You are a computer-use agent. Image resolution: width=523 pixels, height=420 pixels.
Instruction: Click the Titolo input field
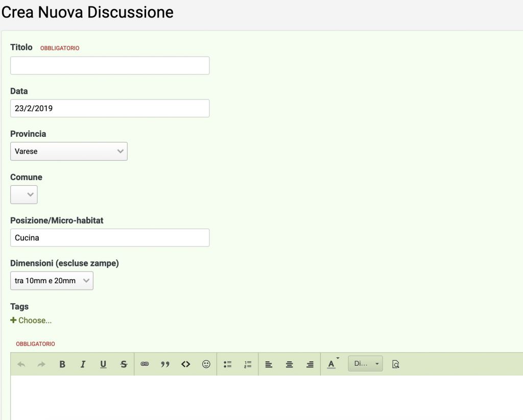pos(110,66)
